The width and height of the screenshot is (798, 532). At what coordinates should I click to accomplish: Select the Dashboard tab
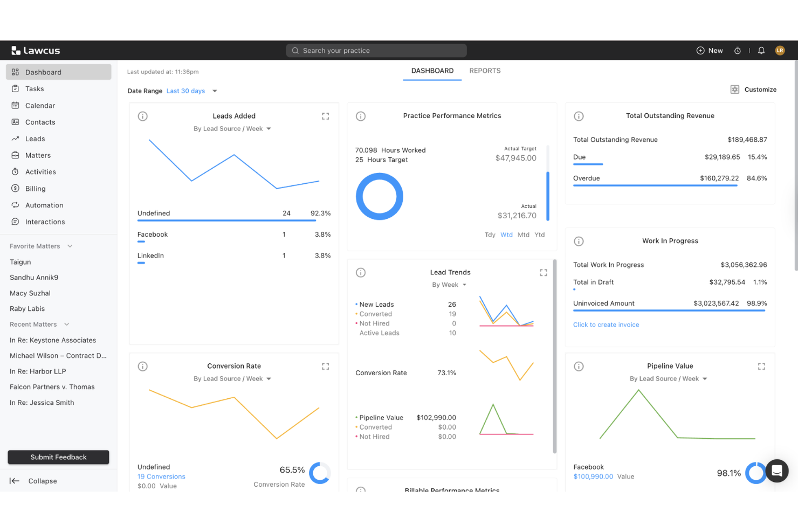click(432, 71)
